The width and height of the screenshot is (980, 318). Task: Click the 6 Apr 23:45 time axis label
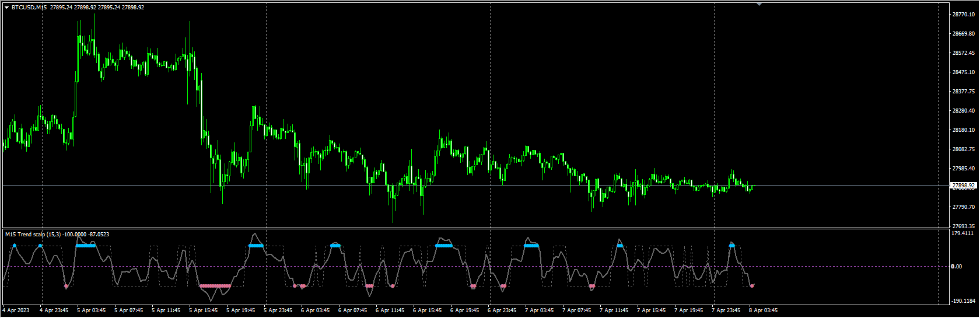pyautogui.click(x=502, y=310)
